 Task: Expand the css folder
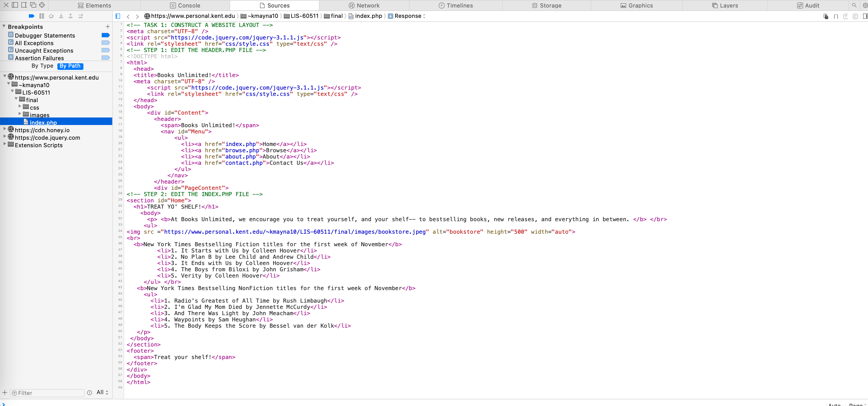pos(19,107)
